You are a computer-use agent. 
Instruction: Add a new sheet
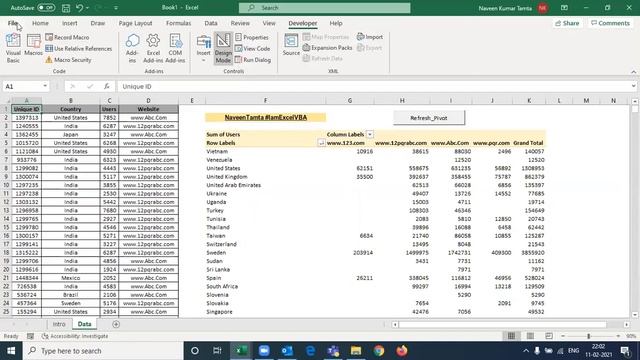(x=116, y=324)
